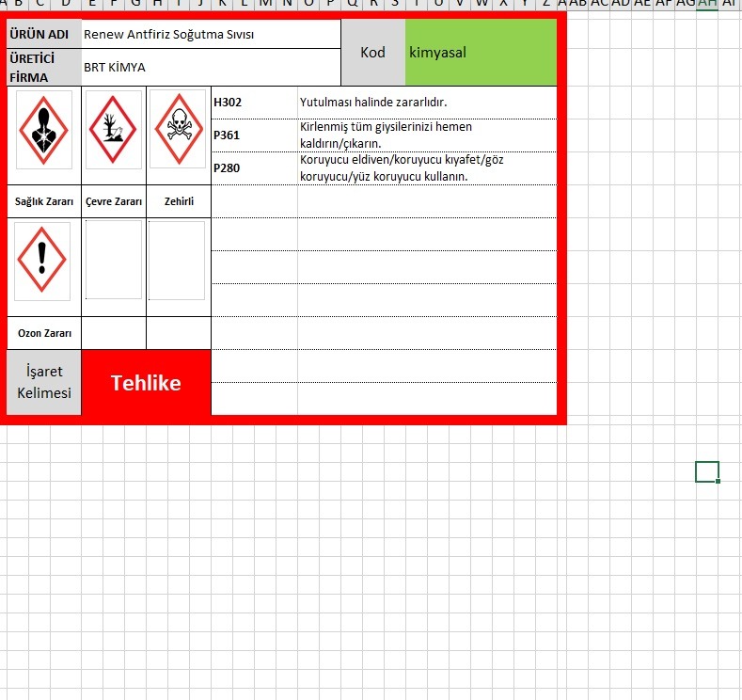Select the Koruyucu eldiven description cell
Screen dimensions: 742x700
pyautogui.click(x=427, y=168)
